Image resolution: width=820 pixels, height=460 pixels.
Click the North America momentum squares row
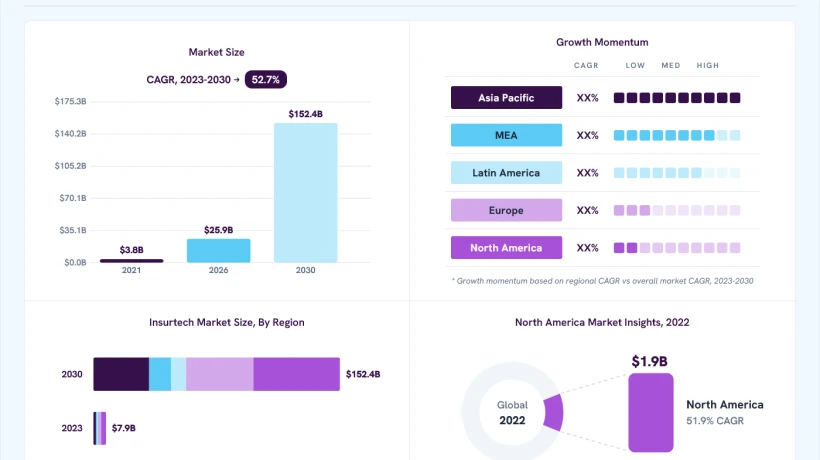tap(677, 248)
